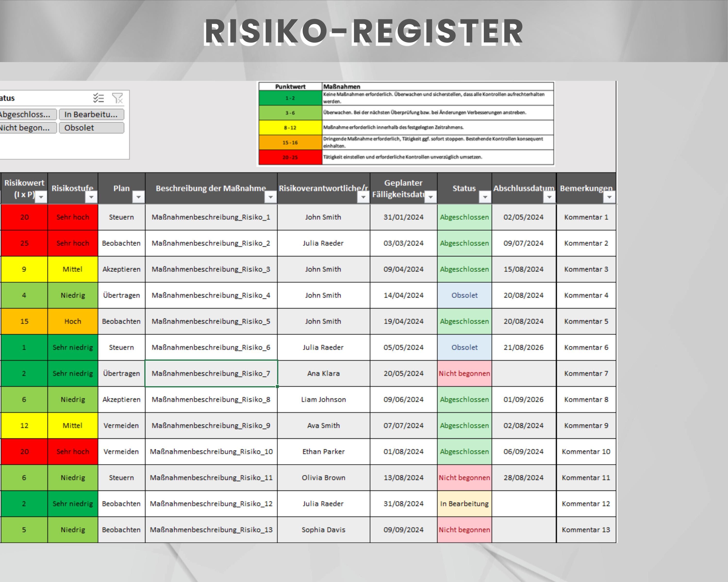The width and height of the screenshot is (728, 582).
Task: Select the Kommentar 7 cell
Action: point(586,373)
